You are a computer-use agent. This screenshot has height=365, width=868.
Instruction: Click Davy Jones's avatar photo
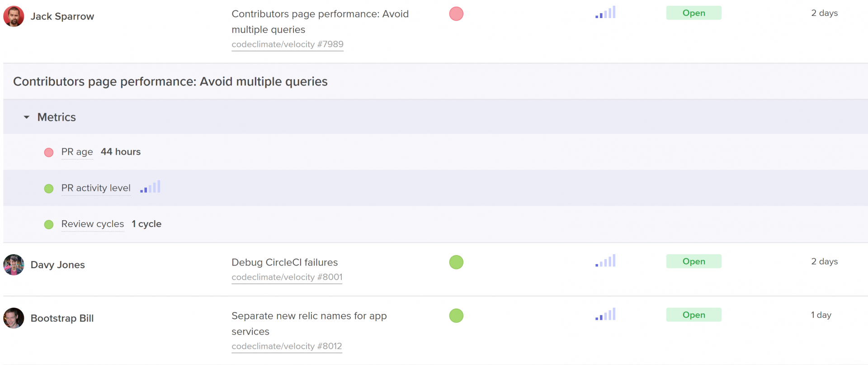(14, 265)
